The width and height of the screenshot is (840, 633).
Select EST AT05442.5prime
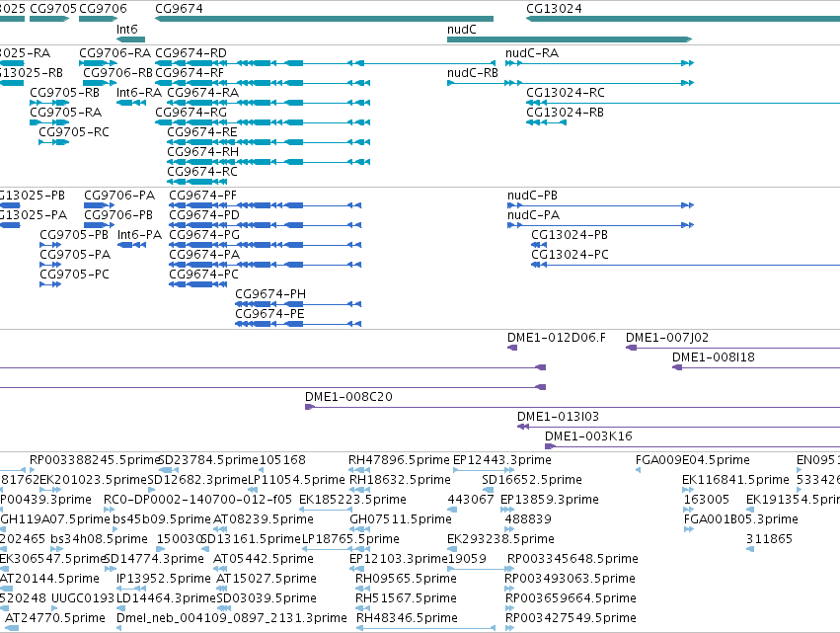[x=264, y=559]
